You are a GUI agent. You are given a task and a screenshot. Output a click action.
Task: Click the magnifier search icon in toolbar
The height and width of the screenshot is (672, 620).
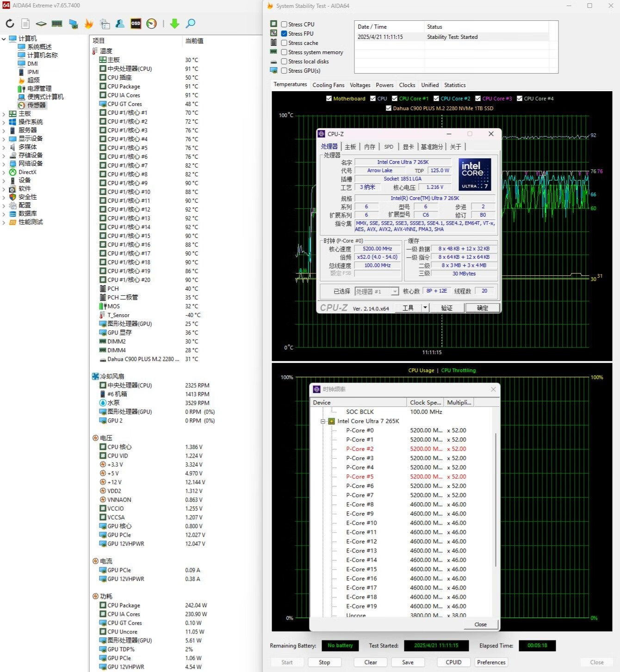190,24
